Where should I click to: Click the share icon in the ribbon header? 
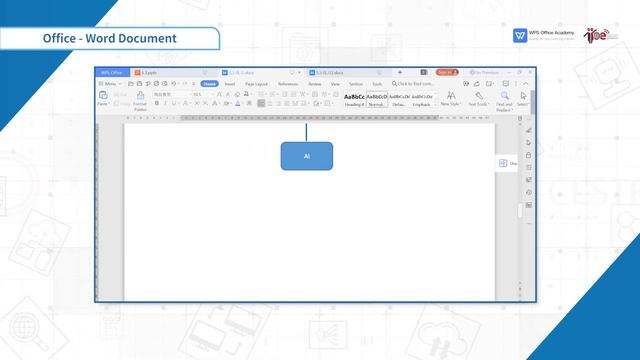pyautogui.click(x=477, y=84)
